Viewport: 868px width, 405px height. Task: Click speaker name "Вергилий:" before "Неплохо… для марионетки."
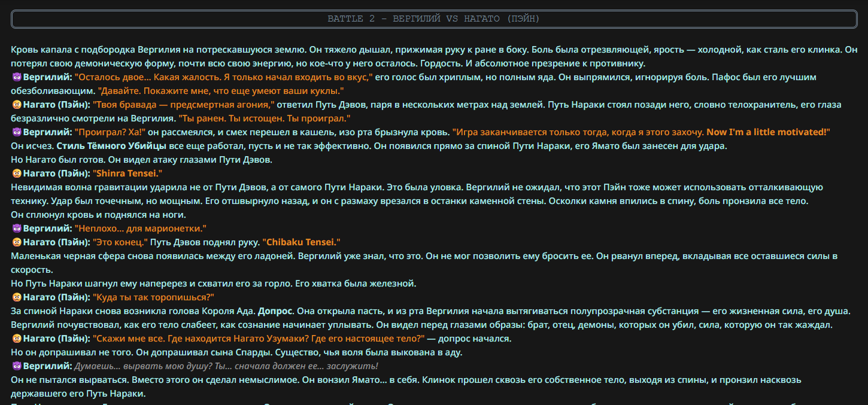pyautogui.click(x=47, y=229)
